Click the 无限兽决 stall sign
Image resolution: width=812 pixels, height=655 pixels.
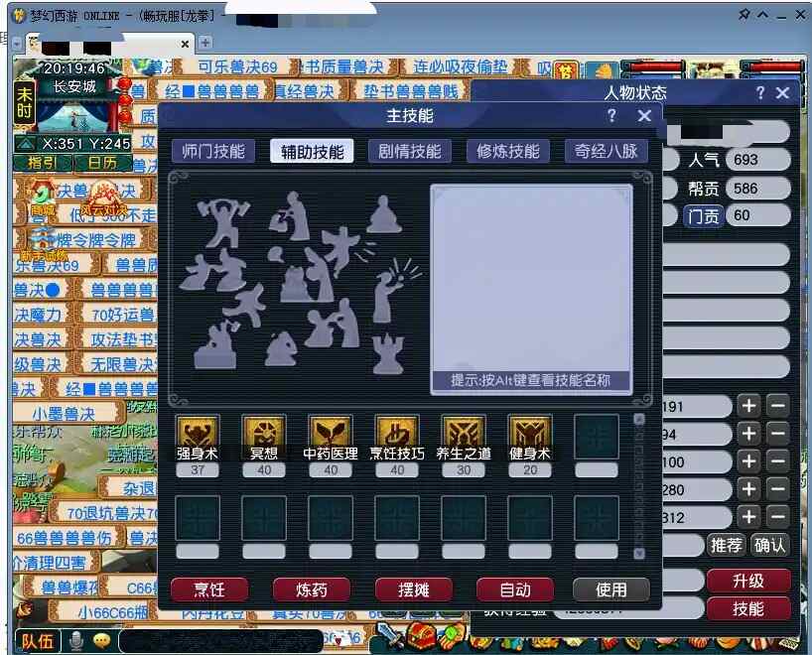pos(119,364)
